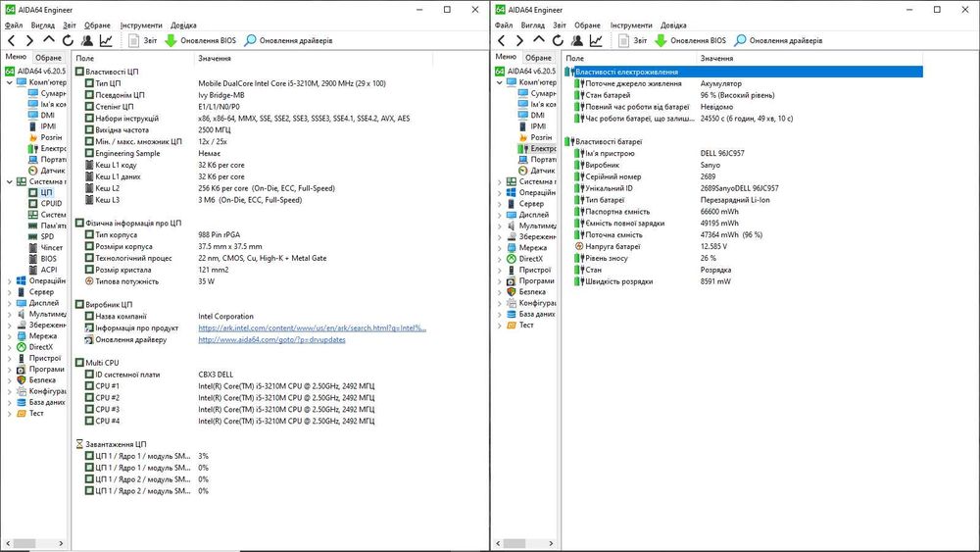Viewport: 980px width, 552px height.
Task: Collapse Системна плата node in left tree
Action: (10, 182)
